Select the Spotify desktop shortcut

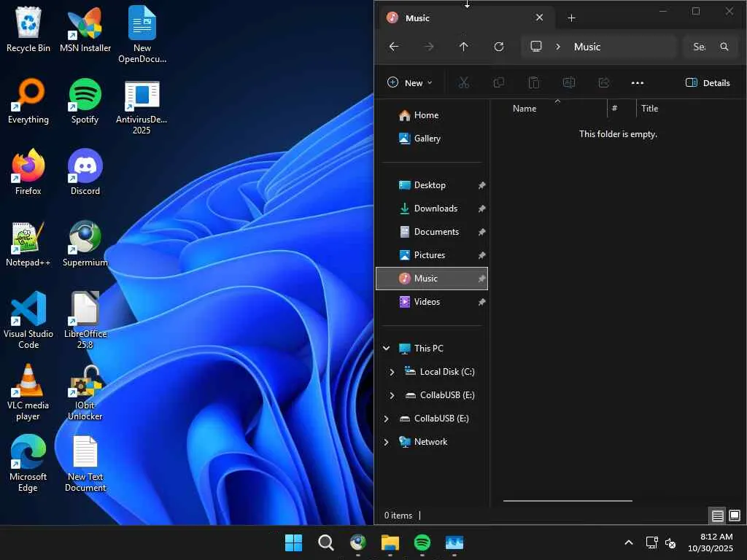pyautogui.click(x=85, y=101)
